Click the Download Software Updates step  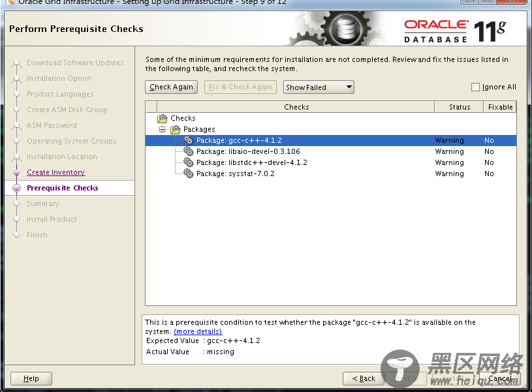point(75,63)
